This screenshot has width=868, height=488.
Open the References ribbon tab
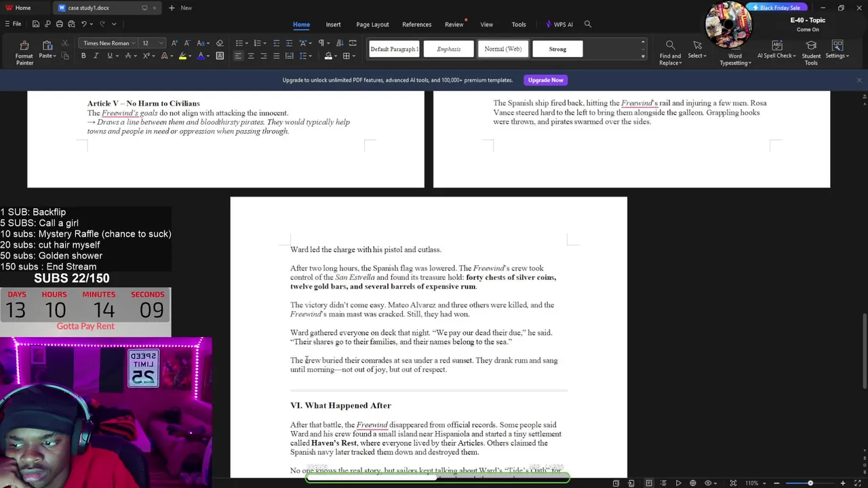(416, 24)
